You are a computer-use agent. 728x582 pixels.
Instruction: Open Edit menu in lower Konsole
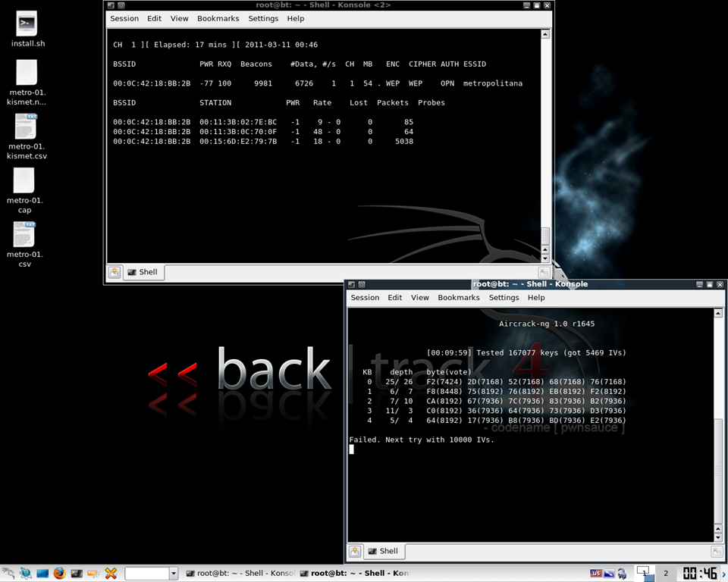394,298
